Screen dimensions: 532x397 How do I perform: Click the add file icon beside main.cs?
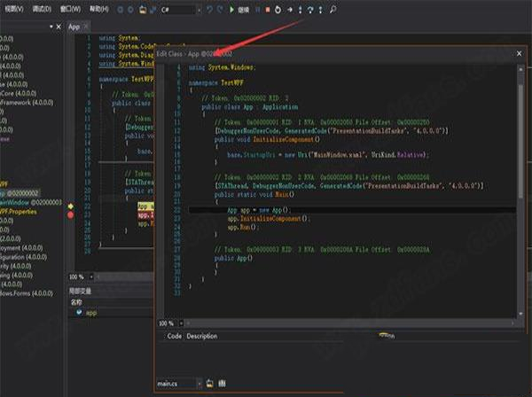pyautogui.click(x=209, y=384)
